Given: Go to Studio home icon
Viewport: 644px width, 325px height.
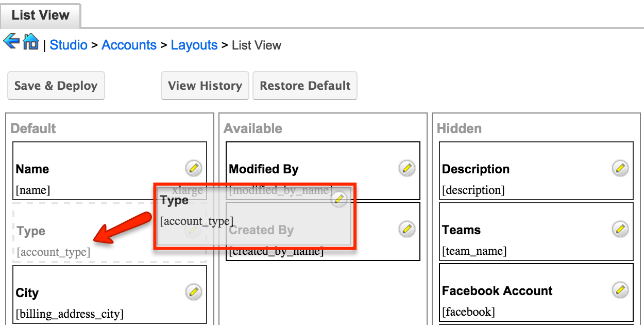Looking at the screenshot, I should pos(31,41).
